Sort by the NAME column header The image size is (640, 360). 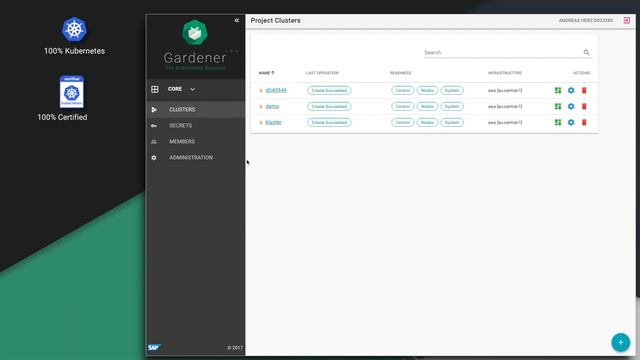267,73
